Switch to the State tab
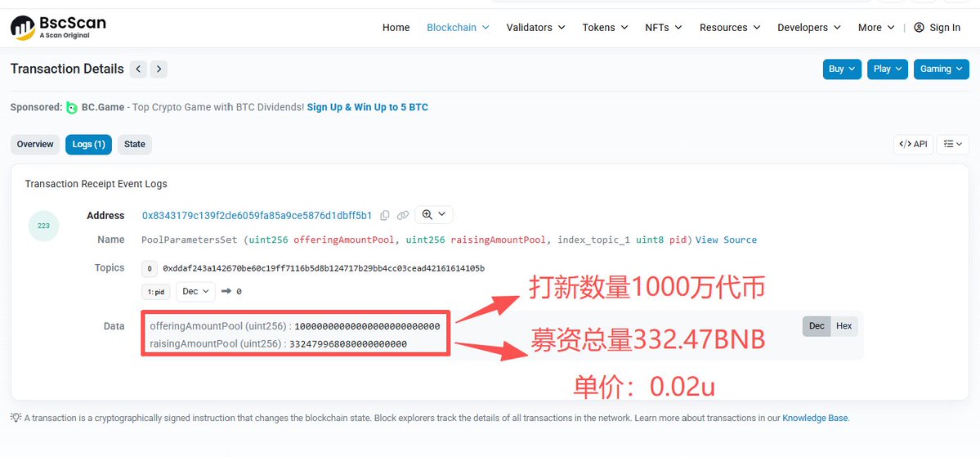980x457 pixels. point(134,145)
